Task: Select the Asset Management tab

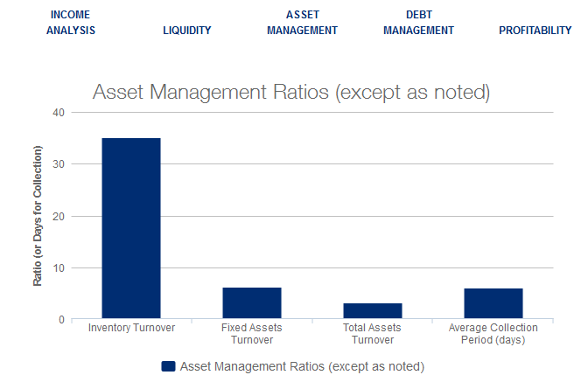Action: (x=302, y=23)
